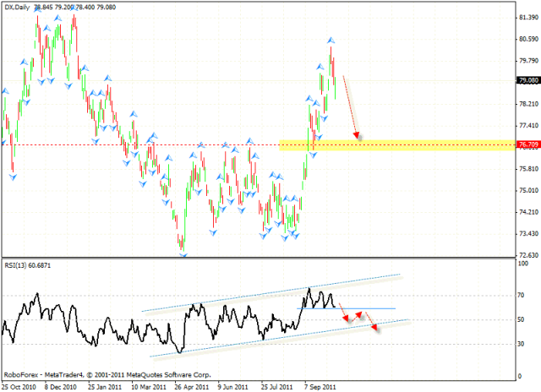Click the red 76.709 price level tag
This screenshot has height=392, width=541.
click(x=527, y=145)
